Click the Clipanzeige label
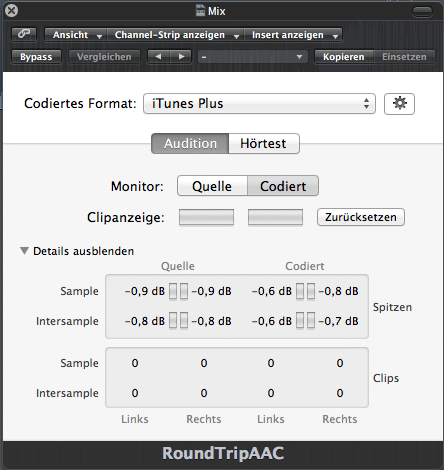Image resolution: width=444 pixels, height=470 pixels. [126, 218]
